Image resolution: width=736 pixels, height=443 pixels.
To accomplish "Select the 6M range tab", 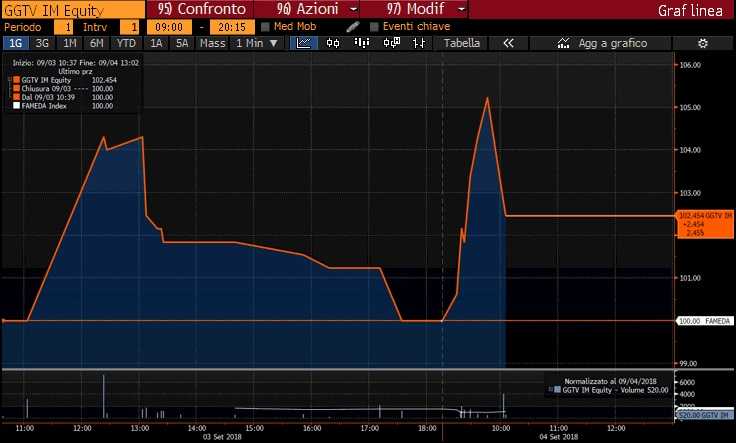I will pyautogui.click(x=97, y=43).
